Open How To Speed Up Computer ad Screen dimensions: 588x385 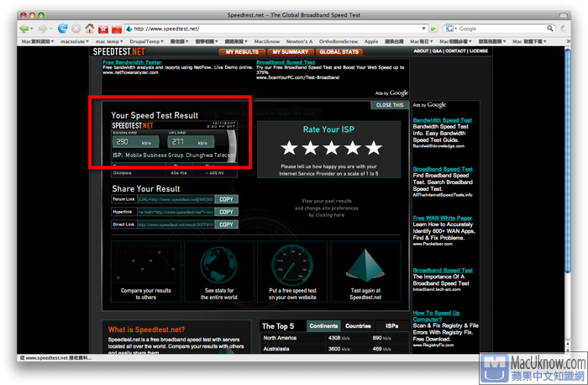[x=436, y=316]
